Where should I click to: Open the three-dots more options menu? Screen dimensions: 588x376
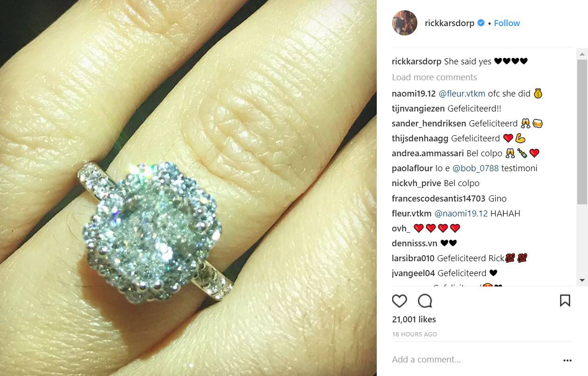click(567, 360)
